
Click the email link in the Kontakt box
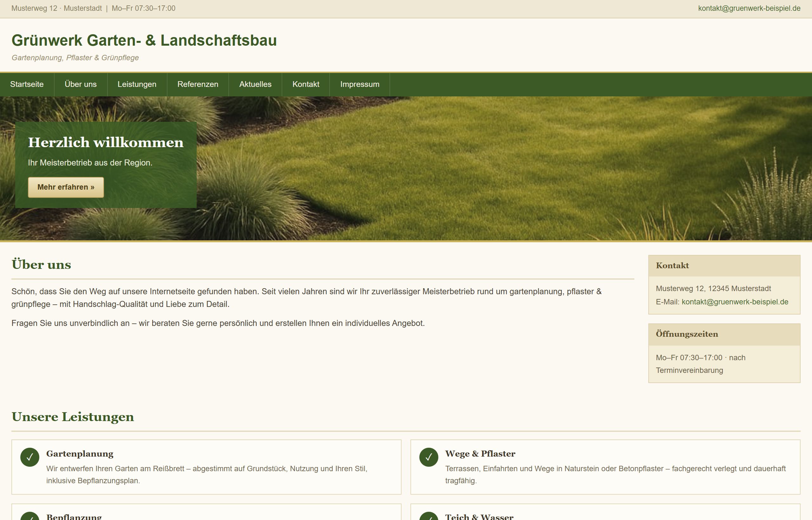[735, 302]
